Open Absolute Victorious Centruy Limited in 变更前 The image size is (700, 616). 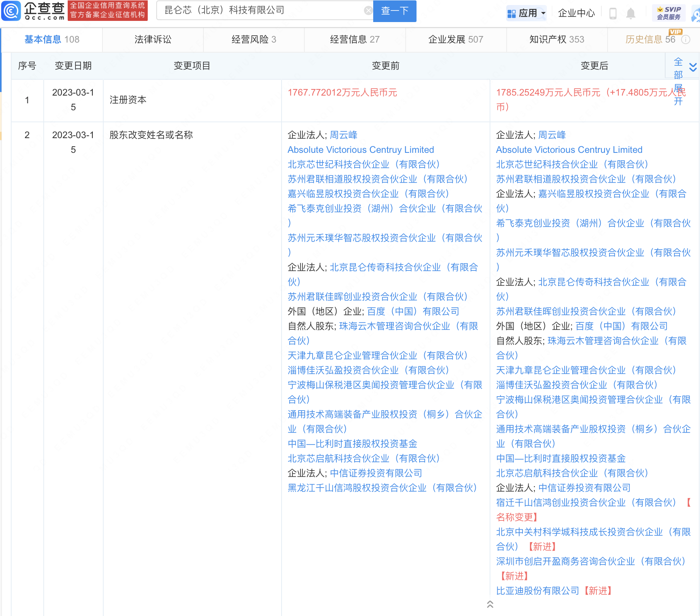tap(360, 150)
